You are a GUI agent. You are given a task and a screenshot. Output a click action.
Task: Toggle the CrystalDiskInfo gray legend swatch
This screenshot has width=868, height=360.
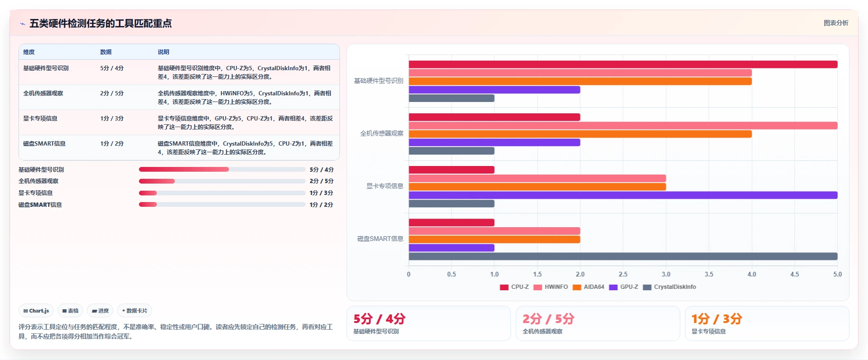647,287
